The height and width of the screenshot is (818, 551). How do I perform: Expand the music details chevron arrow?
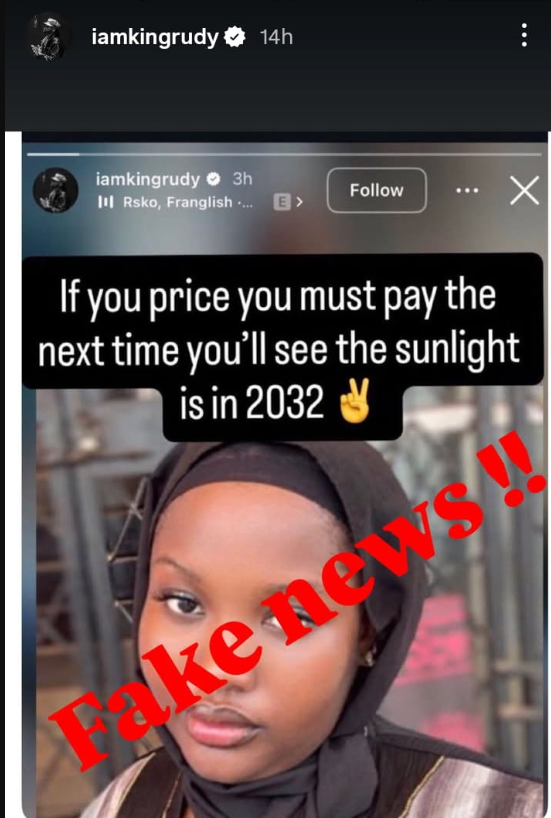[299, 202]
